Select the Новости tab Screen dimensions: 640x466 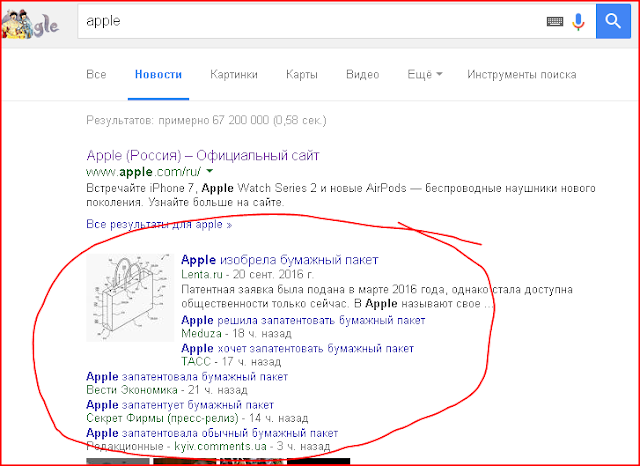pos(158,75)
